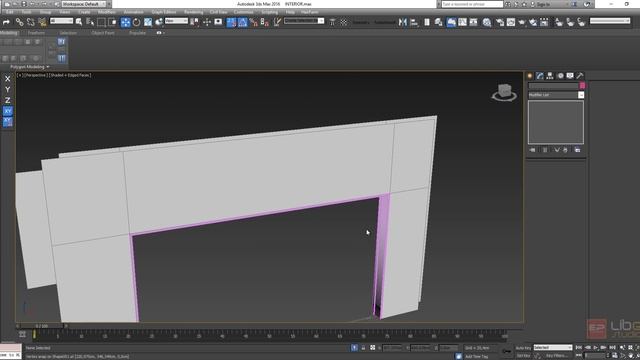Activate the Select and Move tool

click(125, 22)
